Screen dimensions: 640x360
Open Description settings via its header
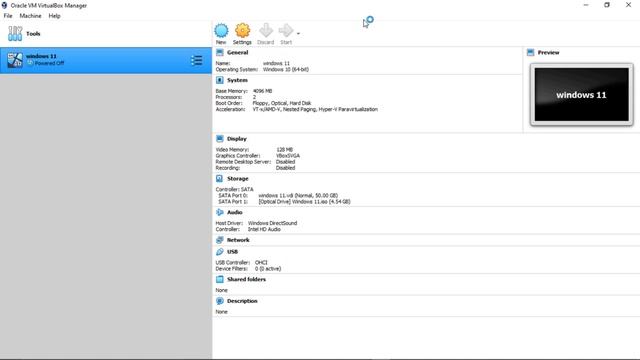tap(242, 301)
